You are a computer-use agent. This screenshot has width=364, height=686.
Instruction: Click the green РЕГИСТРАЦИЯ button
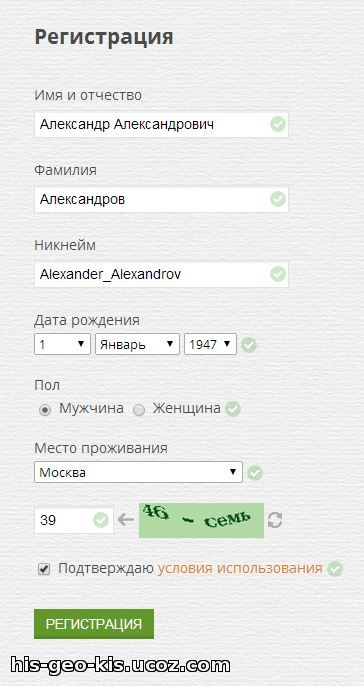(x=94, y=624)
